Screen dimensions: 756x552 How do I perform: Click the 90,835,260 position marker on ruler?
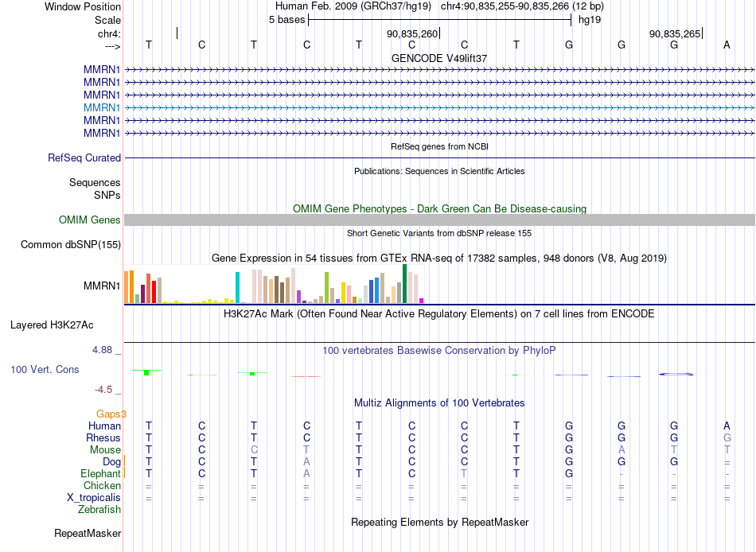[413, 33]
